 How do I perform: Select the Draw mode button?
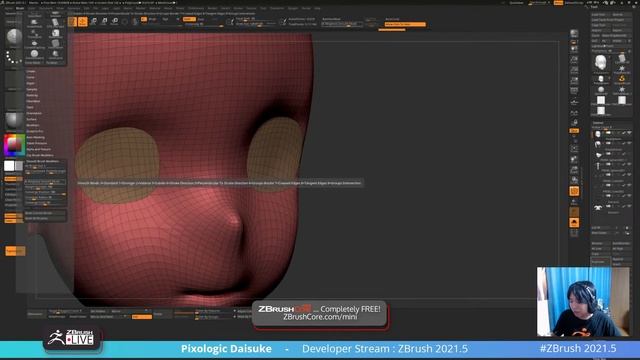tap(82, 22)
